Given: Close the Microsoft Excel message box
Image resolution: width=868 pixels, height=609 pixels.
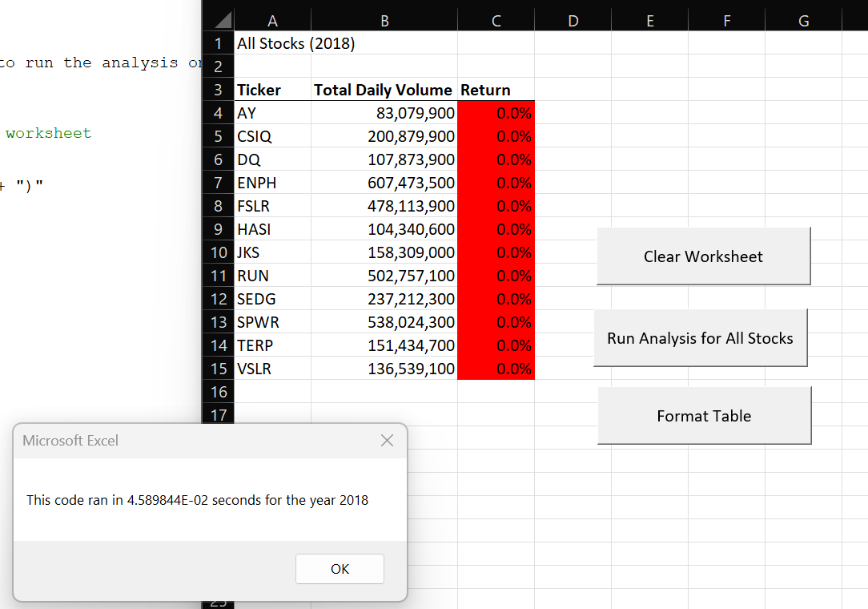Looking at the screenshot, I should pos(387,440).
